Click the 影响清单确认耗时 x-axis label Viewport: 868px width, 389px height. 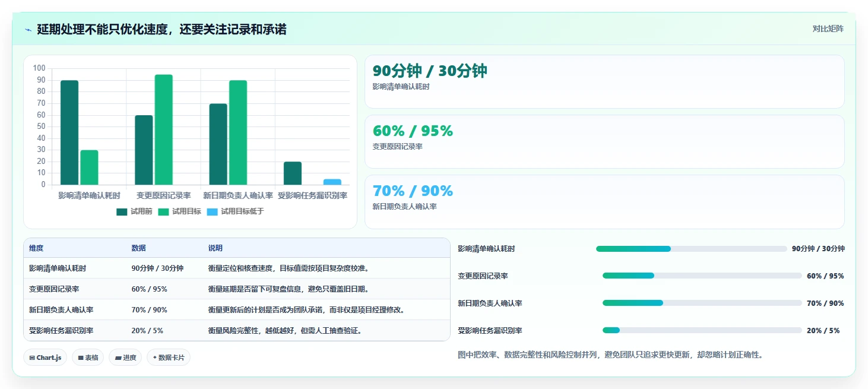pyautogui.click(x=89, y=195)
